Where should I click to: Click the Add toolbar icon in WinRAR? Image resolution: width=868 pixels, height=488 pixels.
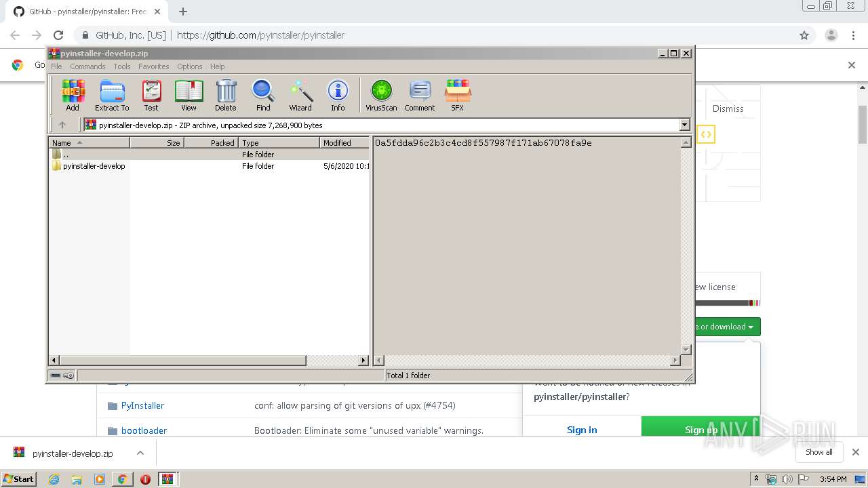click(73, 95)
